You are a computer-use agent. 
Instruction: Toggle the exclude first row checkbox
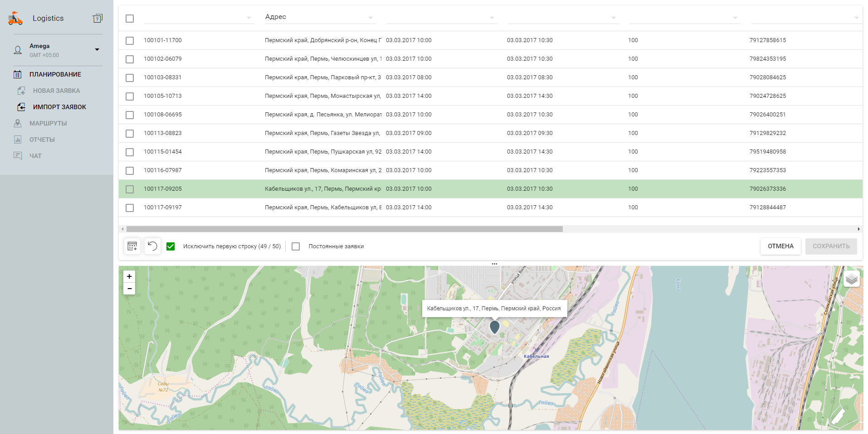click(171, 246)
